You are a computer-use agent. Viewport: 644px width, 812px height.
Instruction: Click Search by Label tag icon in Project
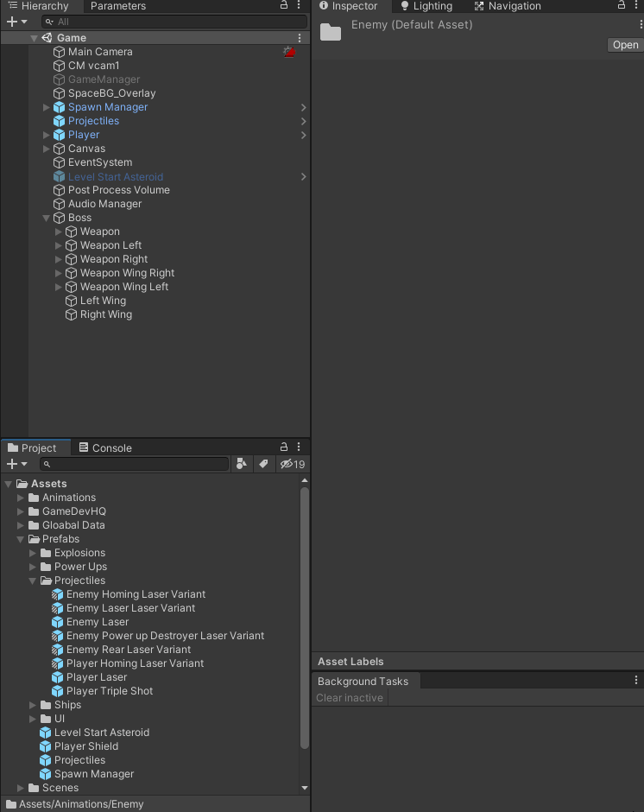point(263,464)
